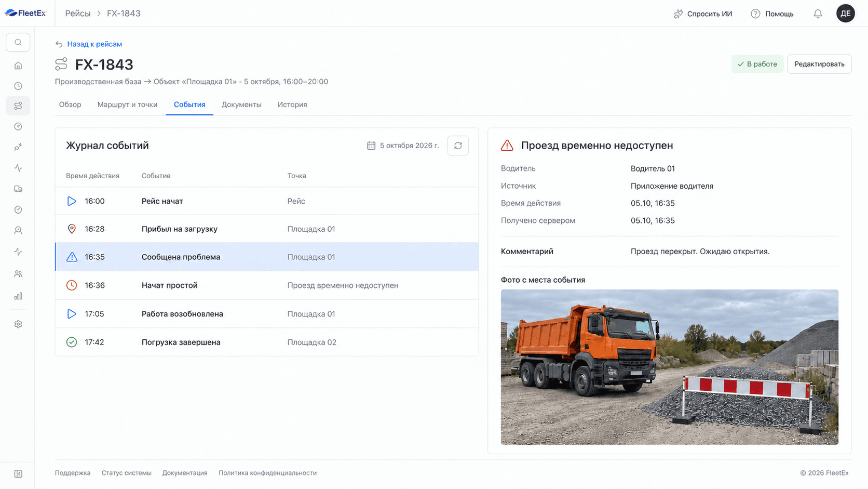Click the Точка column header
This screenshot has width=868, height=489.
coord(297,176)
